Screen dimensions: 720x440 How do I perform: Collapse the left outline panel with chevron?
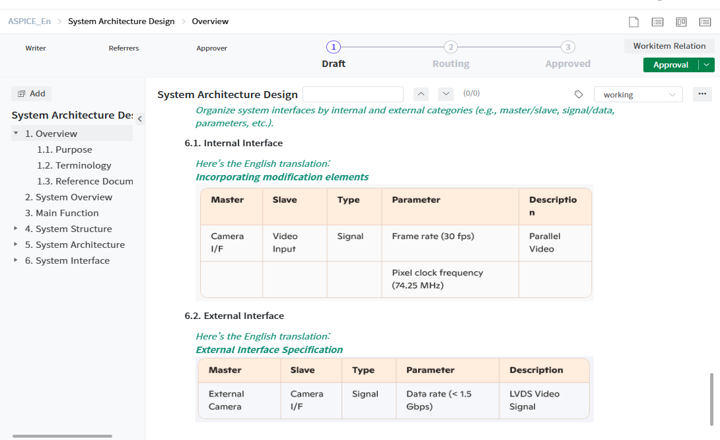[139, 118]
